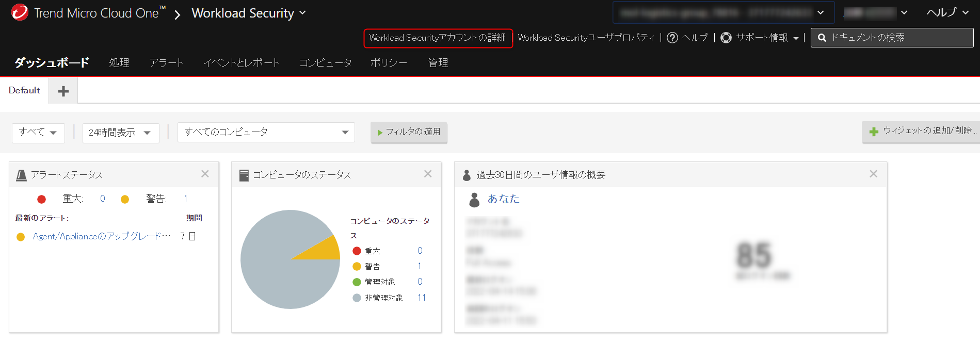
Task: Click the green 管理対象 legend swatch
Action: [x=357, y=282]
